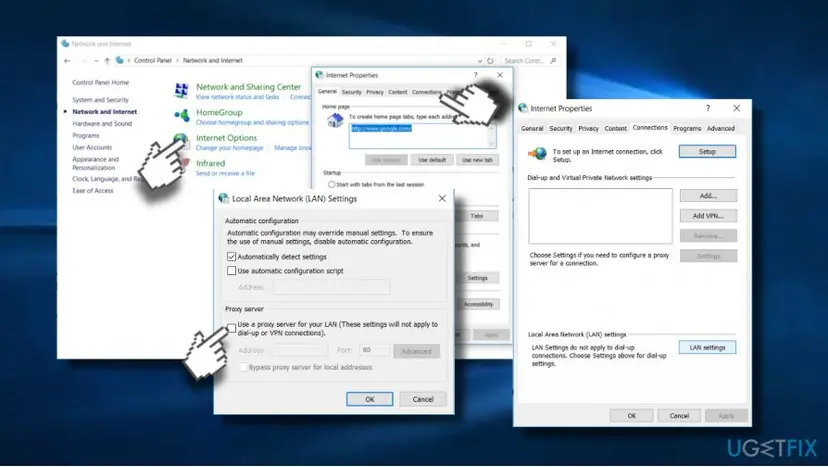This screenshot has height=467, width=828.
Task: Click Use new tab button
Action: [x=477, y=160]
